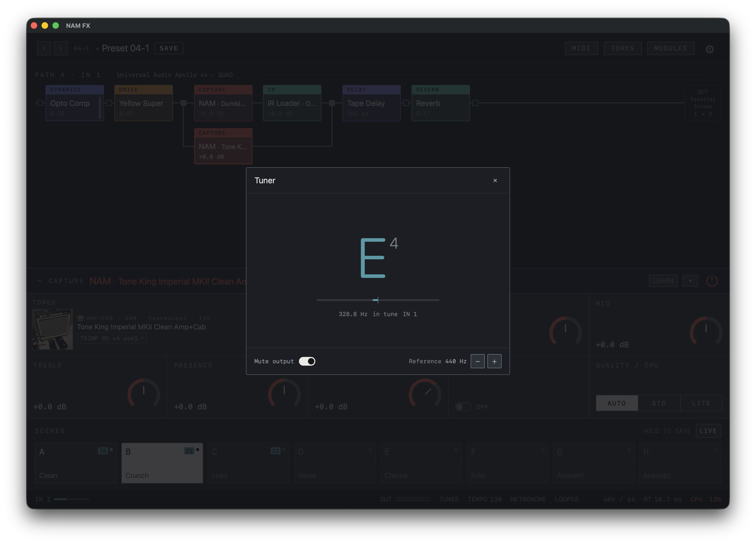Select the Opto Comp dynamics block
Viewport: 756px width, 544px height.
pyautogui.click(x=75, y=103)
